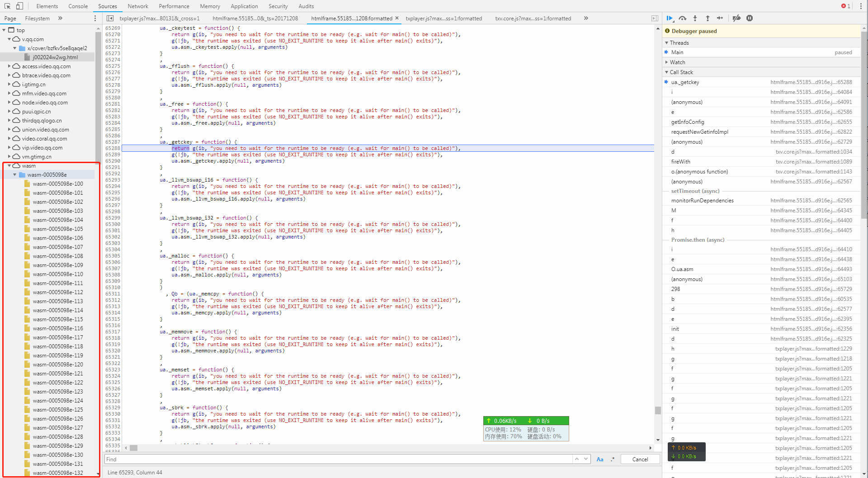The image size is (868, 478).
Task: Go to next search result
Action: [586, 459]
